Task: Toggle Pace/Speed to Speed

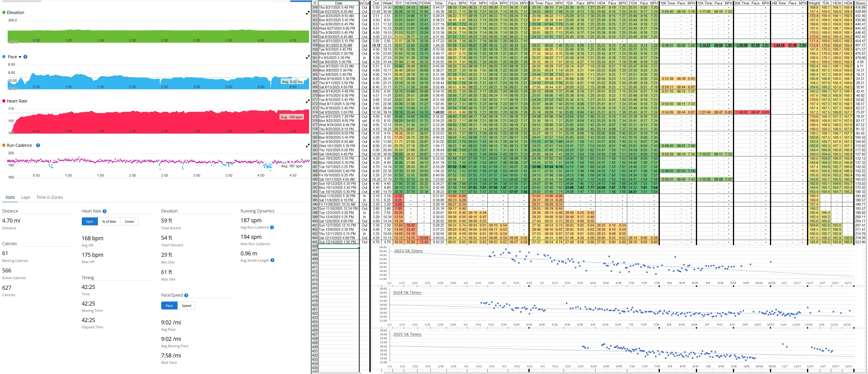Action: tap(186, 305)
